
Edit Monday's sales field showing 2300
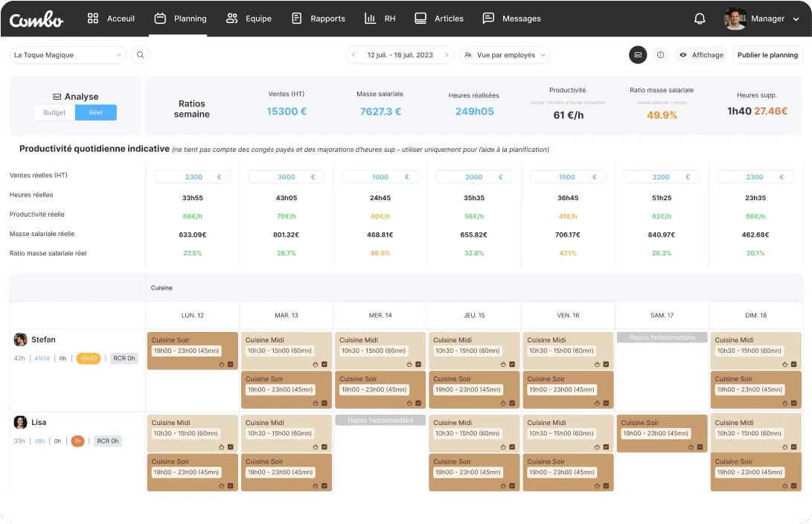tap(193, 177)
